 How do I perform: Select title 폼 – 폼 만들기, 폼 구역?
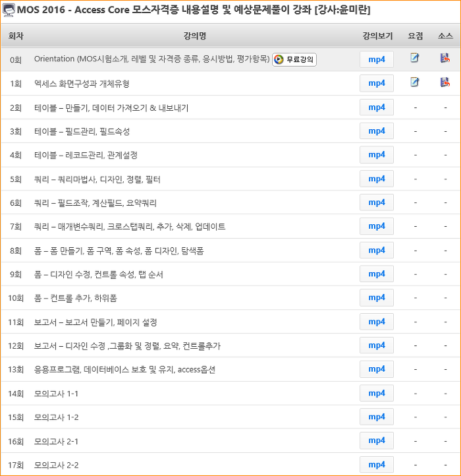click(119, 251)
